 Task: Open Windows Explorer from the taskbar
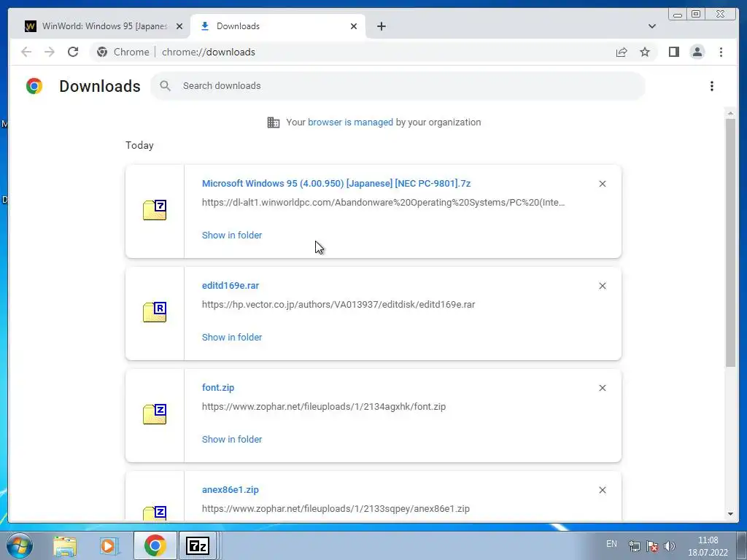pyautogui.click(x=65, y=545)
